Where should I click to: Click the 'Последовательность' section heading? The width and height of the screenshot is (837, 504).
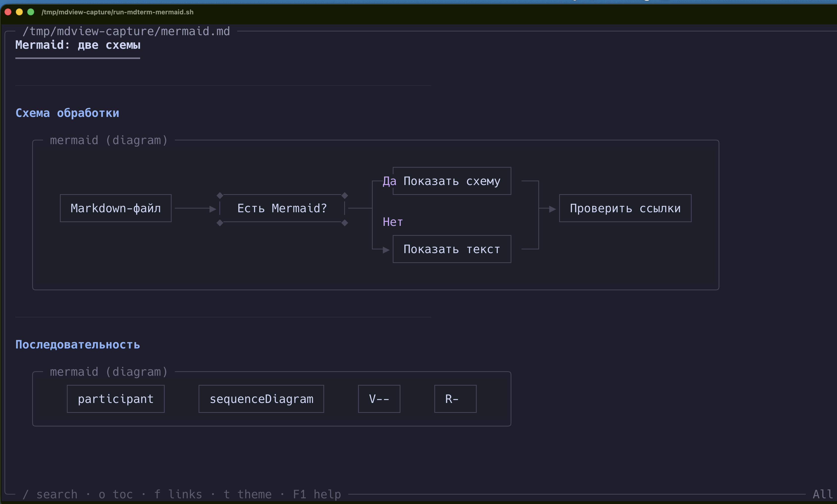pos(78,345)
